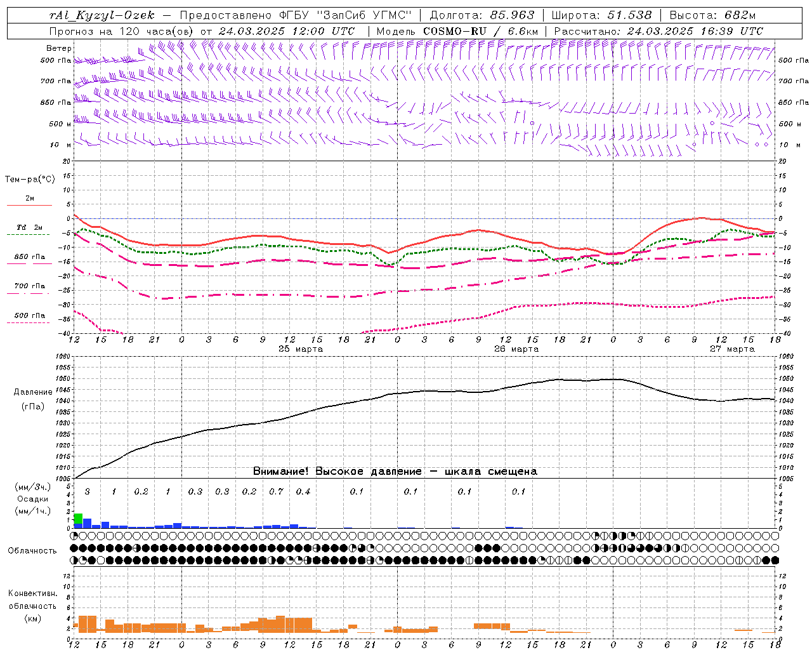Click the green precipitation bar

[x=78, y=519]
